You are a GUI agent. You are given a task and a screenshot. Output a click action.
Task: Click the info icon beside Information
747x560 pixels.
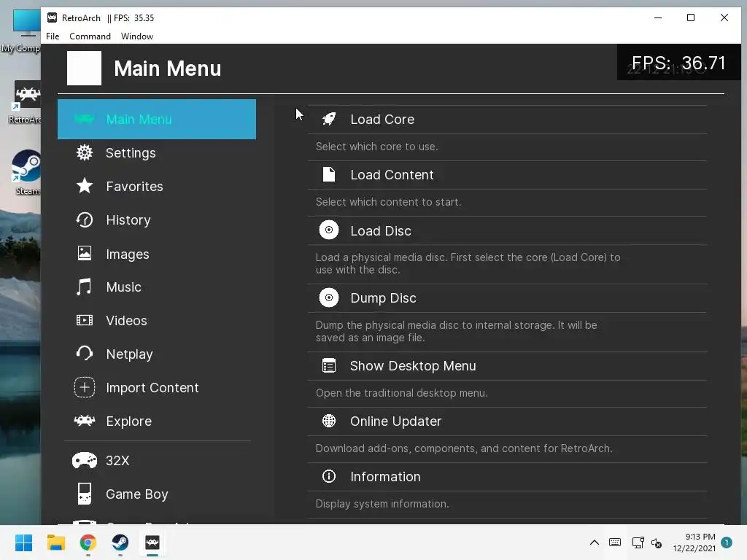329,476
